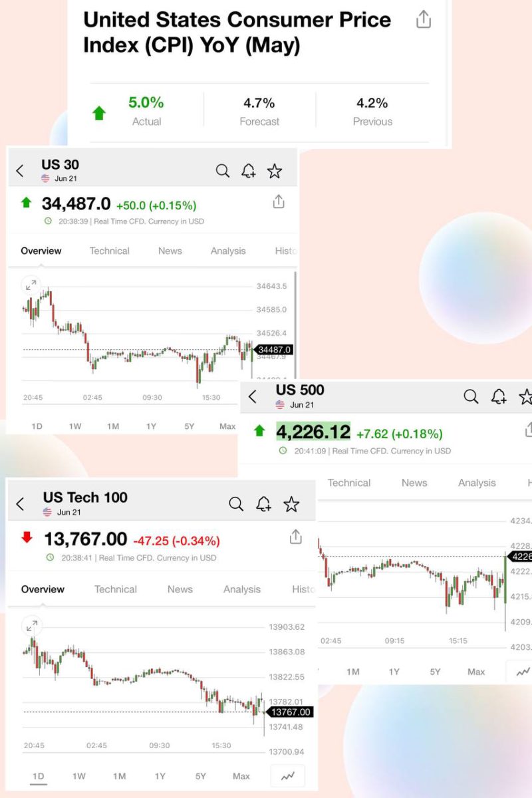
Task: Tap share icon on CPI YoY card
Action: pos(424,20)
